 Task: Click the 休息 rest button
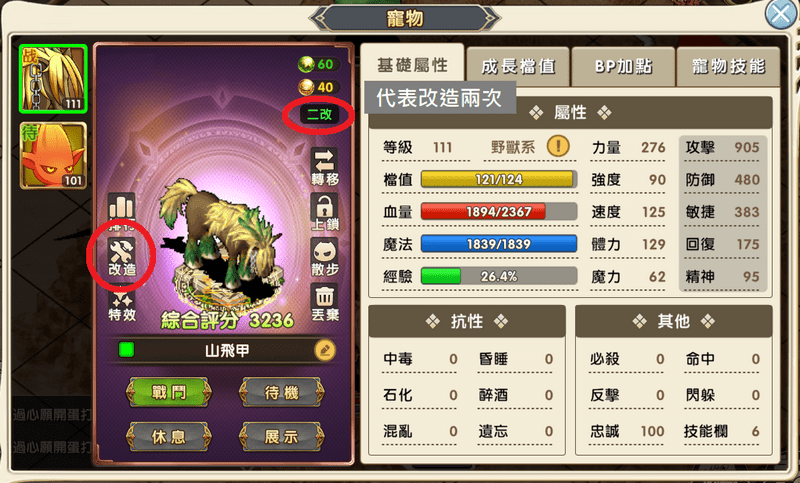[168, 437]
